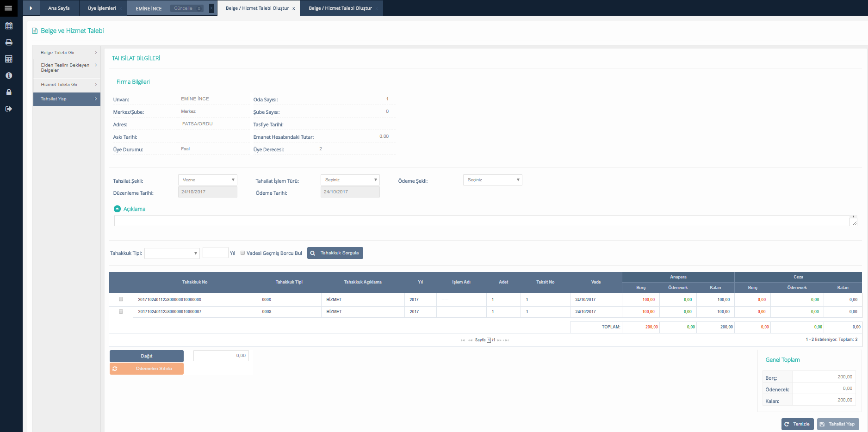Expand Belge Talebi Gir menu item
This screenshot has height=432, width=868.
tap(67, 52)
